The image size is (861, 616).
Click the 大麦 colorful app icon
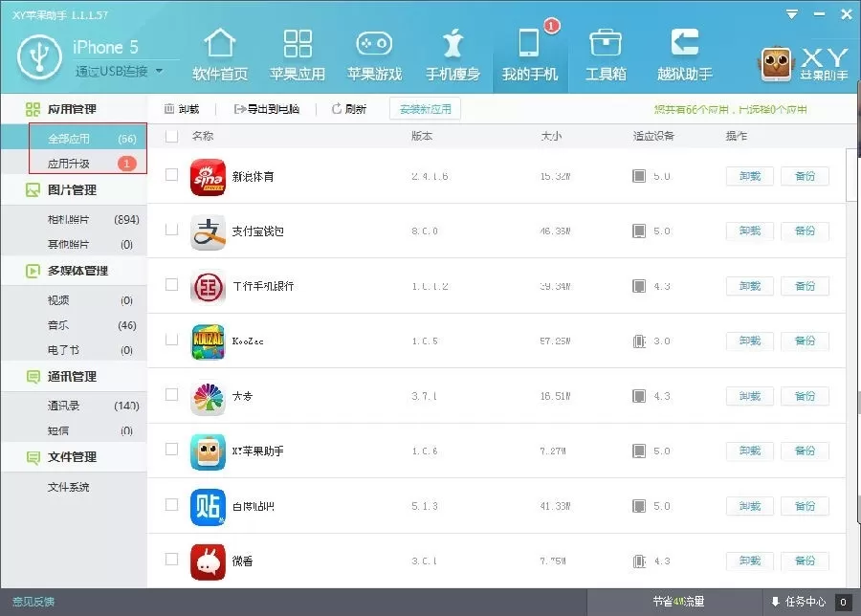[208, 397]
